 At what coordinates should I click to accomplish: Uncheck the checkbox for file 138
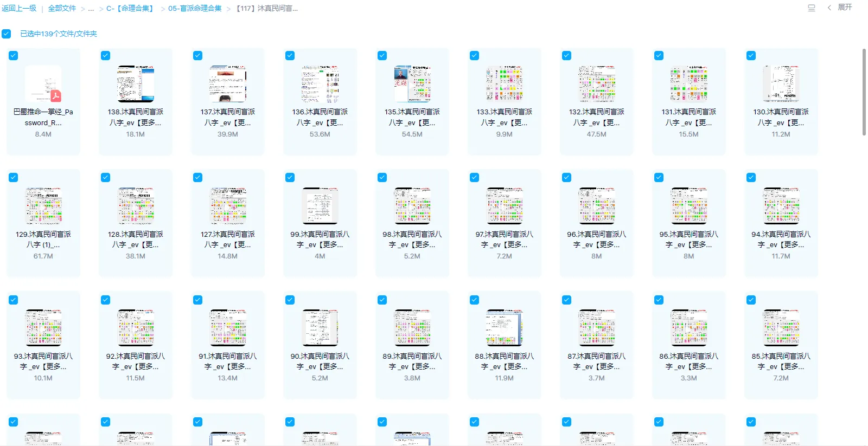point(106,55)
